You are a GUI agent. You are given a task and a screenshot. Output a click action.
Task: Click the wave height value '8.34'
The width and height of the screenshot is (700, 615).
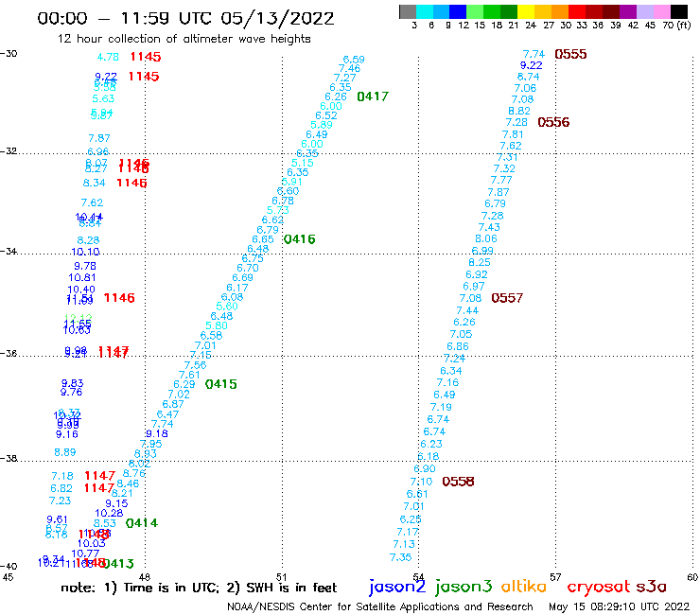[95, 184]
